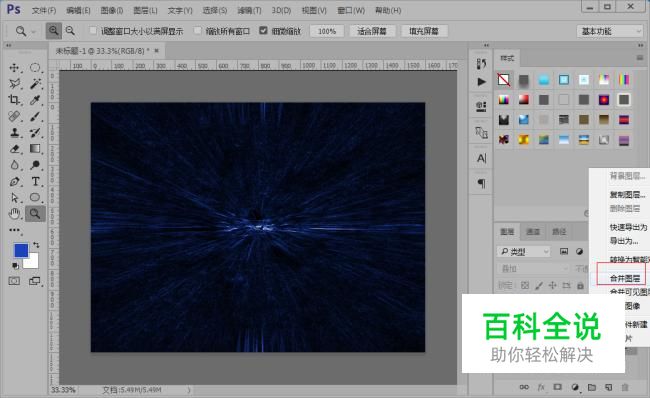The image size is (650, 398).
Task: Select the History Brush tool
Action: pyautogui.click(x=35, y=132)
